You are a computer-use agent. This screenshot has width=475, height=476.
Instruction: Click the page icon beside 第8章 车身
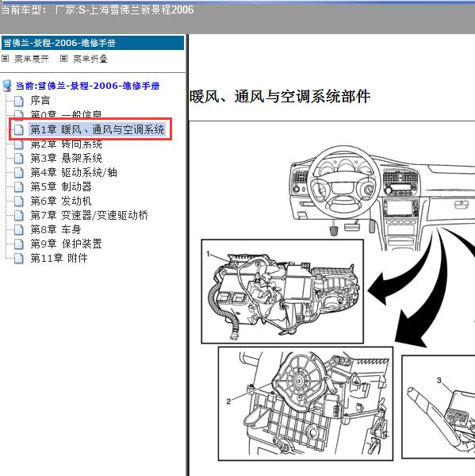point(19,230)
